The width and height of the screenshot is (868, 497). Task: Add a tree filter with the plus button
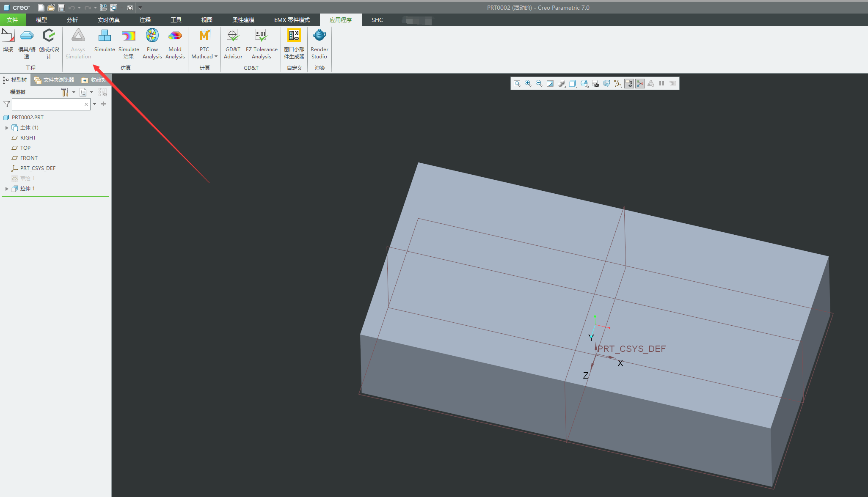point(103,104)
